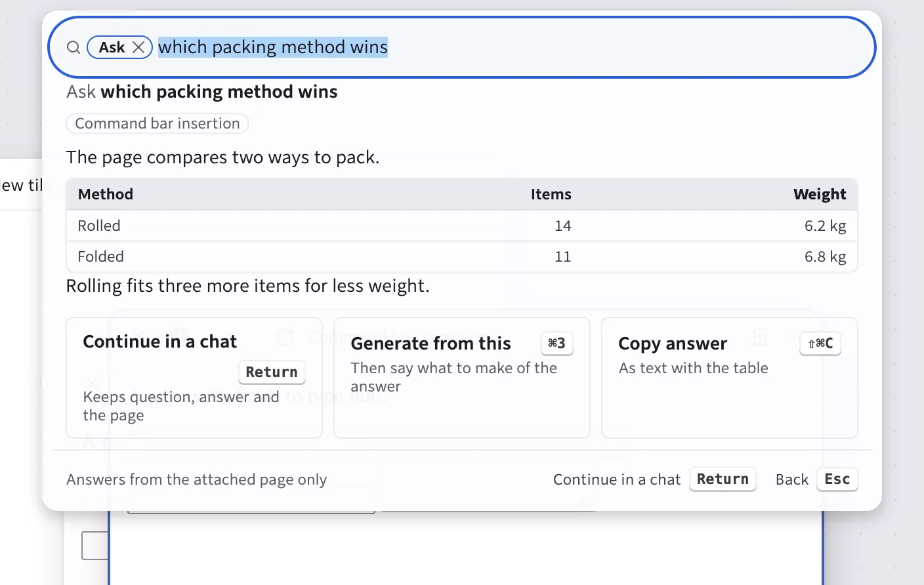Click the 14 items value

(563, 226)
